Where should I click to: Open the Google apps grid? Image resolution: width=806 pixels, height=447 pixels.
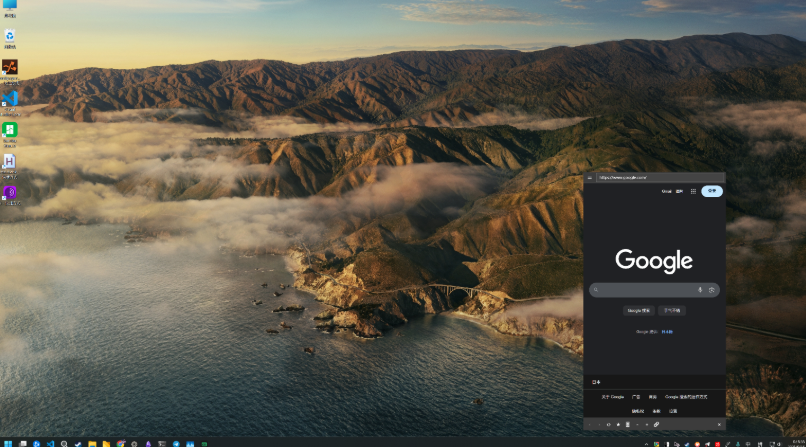pos(693,190)
